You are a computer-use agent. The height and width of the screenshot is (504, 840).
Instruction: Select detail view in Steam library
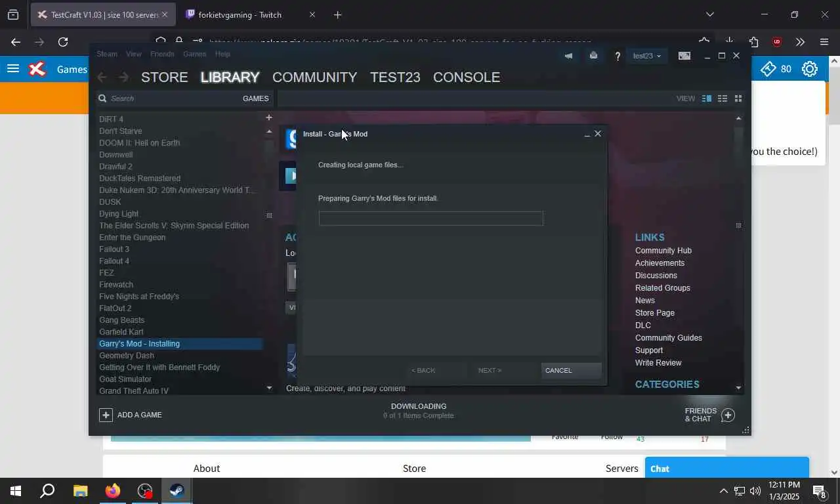[707, 98]
